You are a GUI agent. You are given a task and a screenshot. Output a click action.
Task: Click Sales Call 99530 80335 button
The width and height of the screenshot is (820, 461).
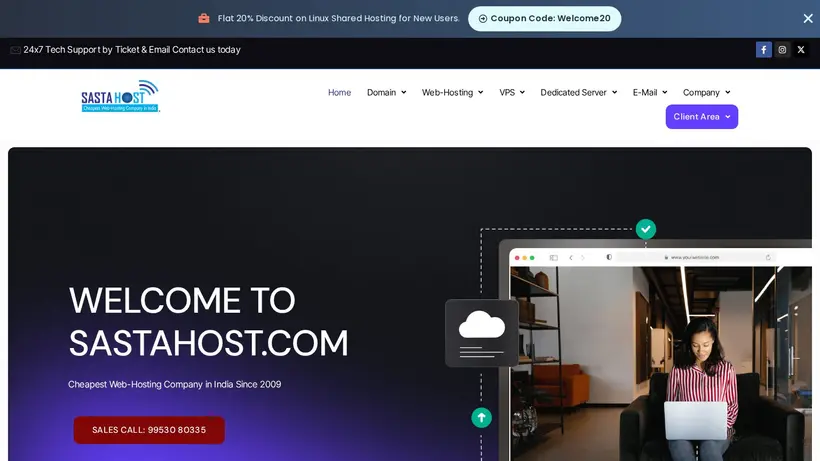click(149, 430)
